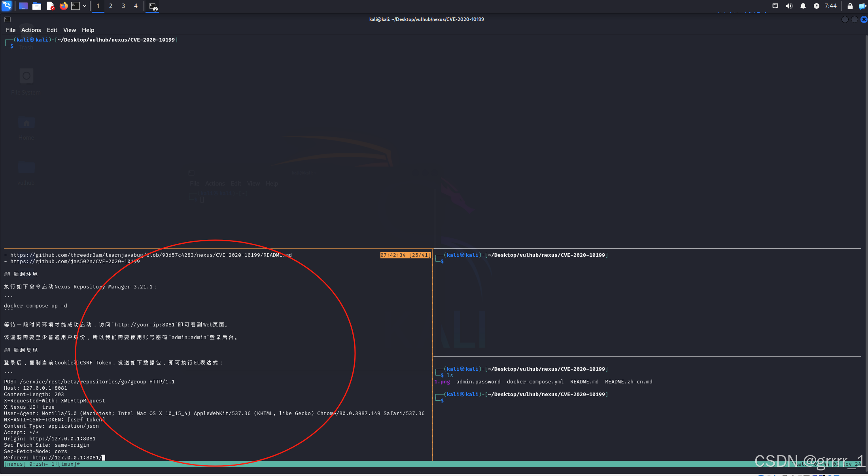Select the terminal window taskbar button
This screenshot has width=868, height=476.
point(153,6)
